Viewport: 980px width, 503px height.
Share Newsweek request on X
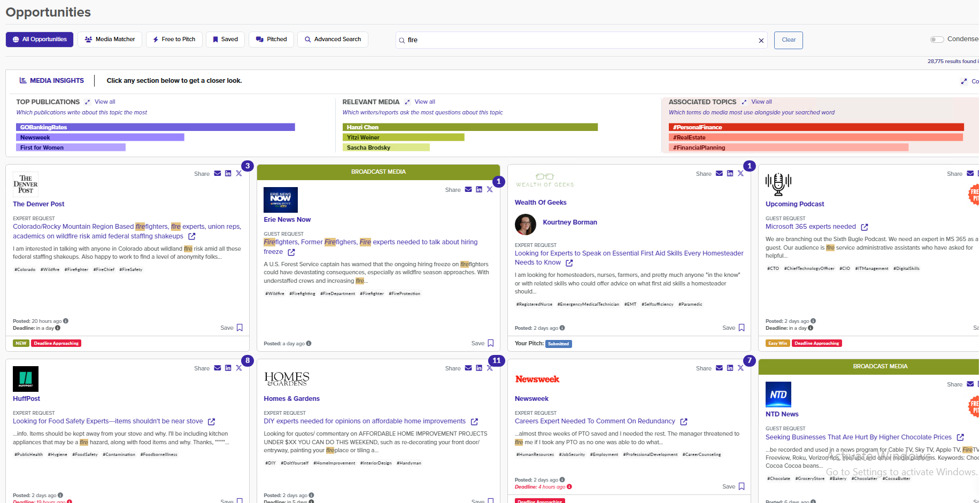[740, 368]
